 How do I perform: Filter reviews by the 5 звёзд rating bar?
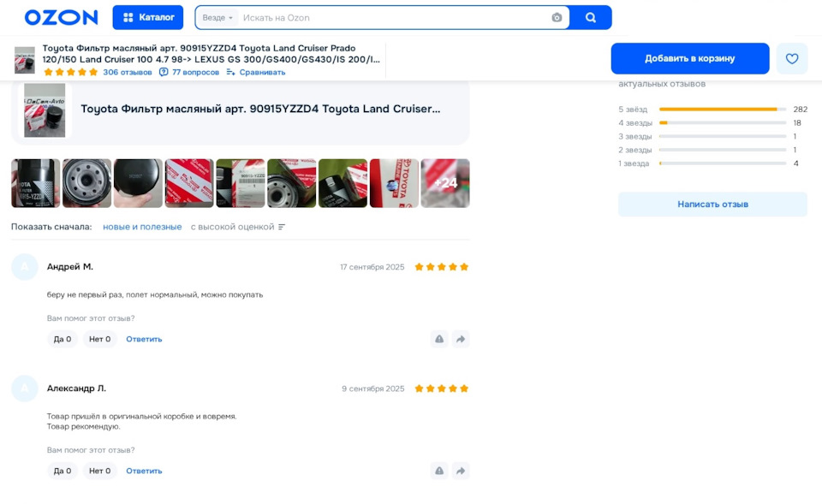pos(712,110)
